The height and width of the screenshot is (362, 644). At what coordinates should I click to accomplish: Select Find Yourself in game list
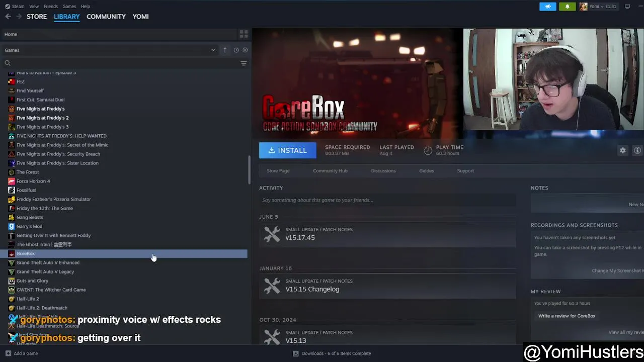[30, 90]
